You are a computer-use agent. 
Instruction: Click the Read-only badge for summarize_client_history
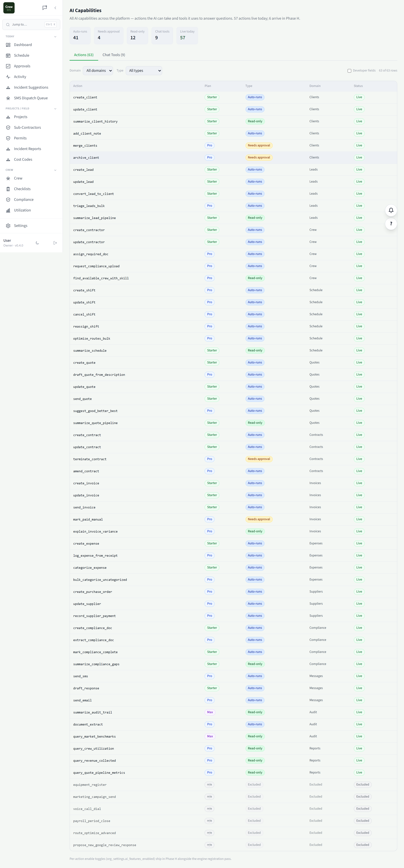pyautogui.click(x=255, y=121)
